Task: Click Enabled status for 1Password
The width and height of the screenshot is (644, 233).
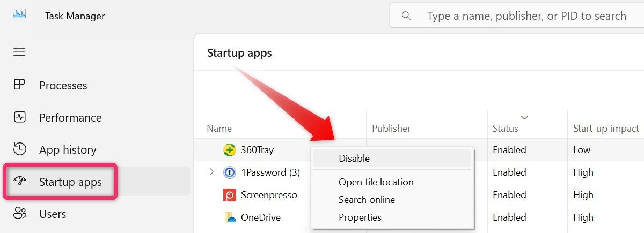Action: [509, 172]
